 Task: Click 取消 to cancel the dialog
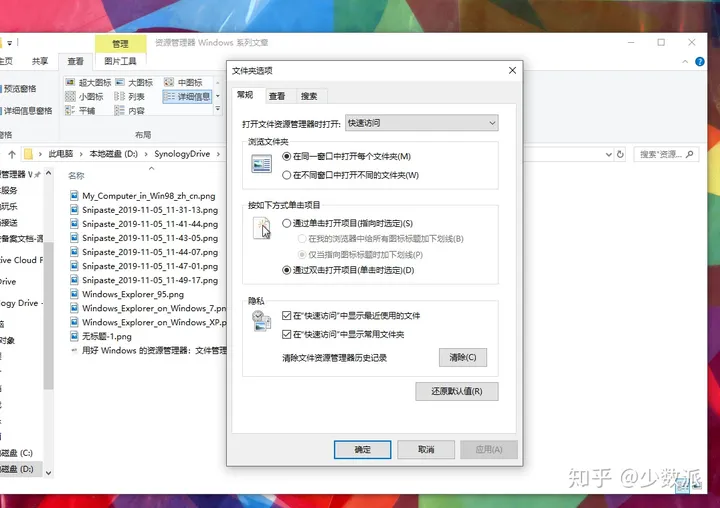[426, 450]
